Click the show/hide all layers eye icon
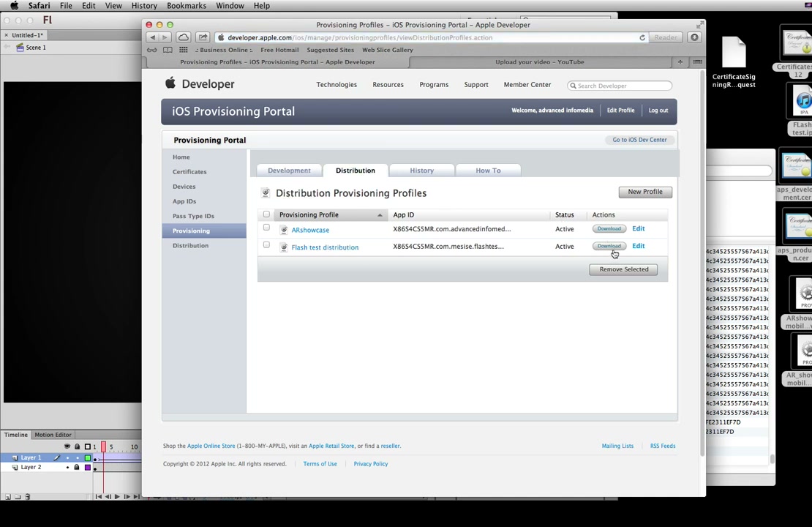This screenshot has height=527, width=812. [67, 446]
